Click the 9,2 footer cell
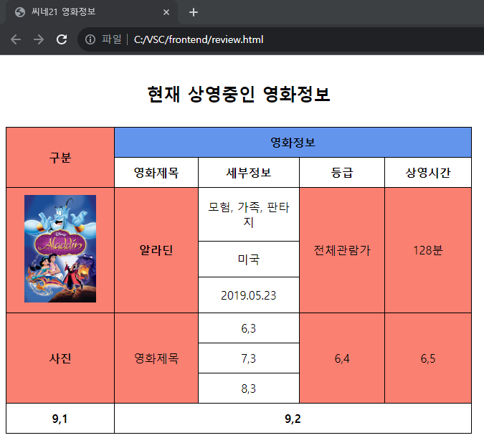Image resolution: width=484 pixels, height=448 pixels. 293,419
